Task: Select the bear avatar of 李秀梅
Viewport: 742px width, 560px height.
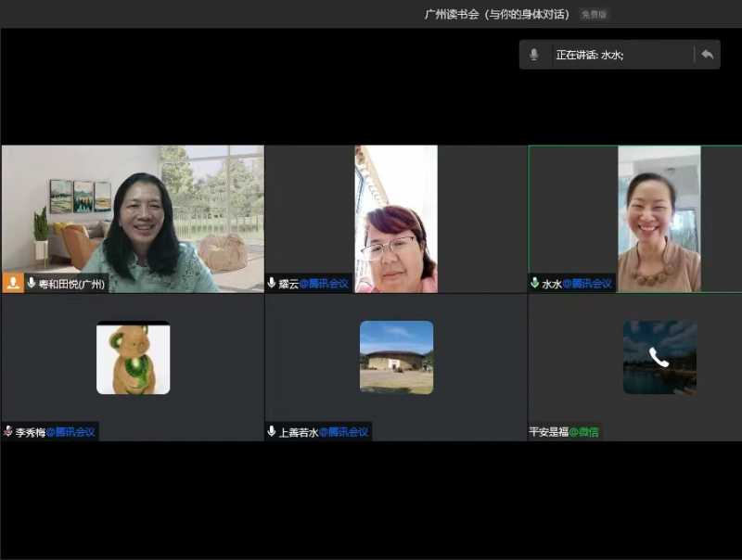Action: (133, 358)
